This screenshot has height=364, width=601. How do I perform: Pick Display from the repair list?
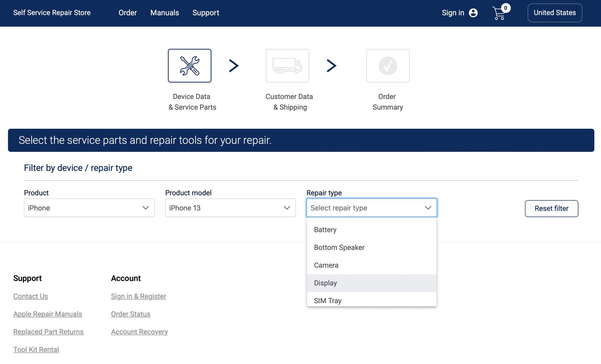click(x=325, y=283)
